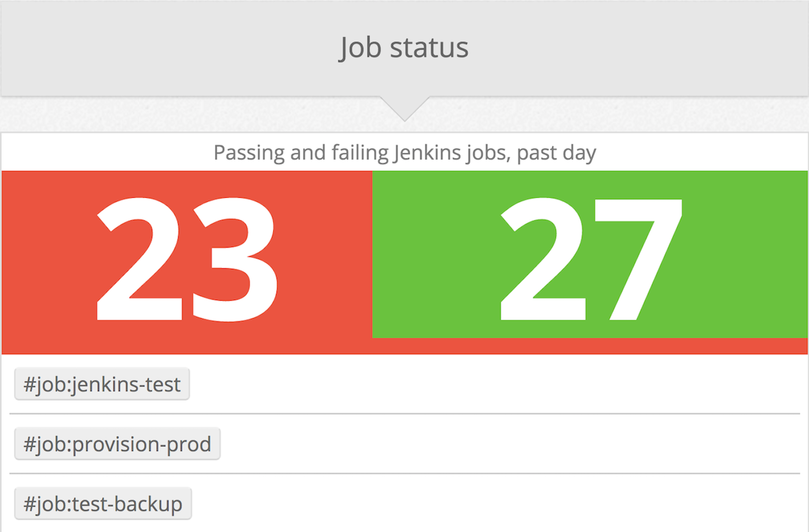
Task: Open the jenkins-test job filter
Action: click(x=102, y=384)
